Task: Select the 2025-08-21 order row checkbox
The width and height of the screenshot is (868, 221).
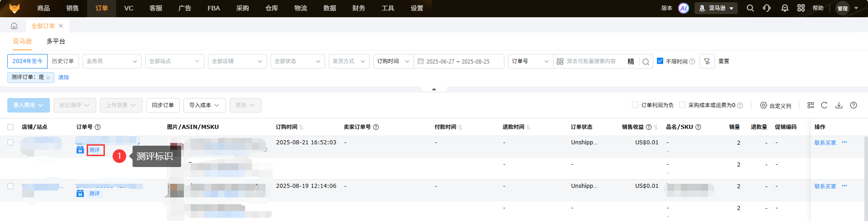Action: [10, 142]
